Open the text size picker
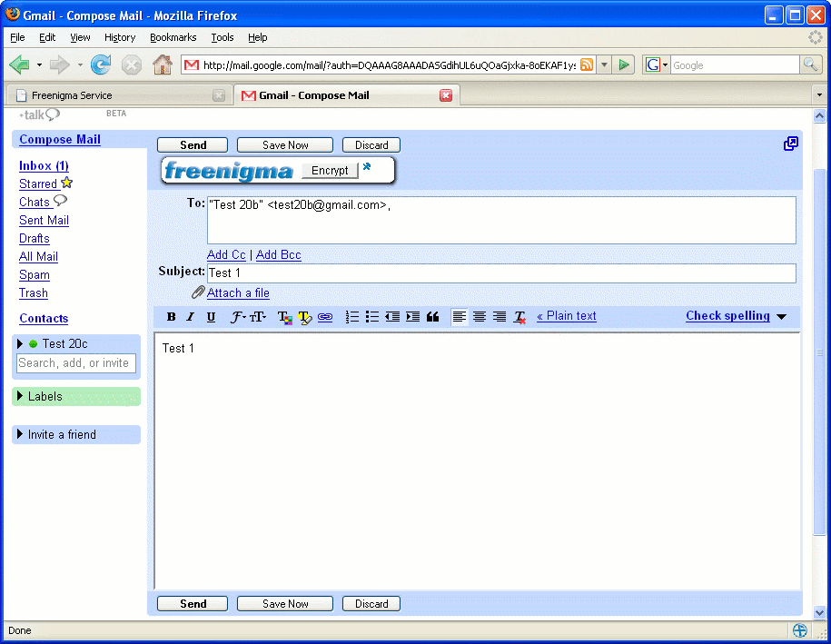 [x=258, y=316]
